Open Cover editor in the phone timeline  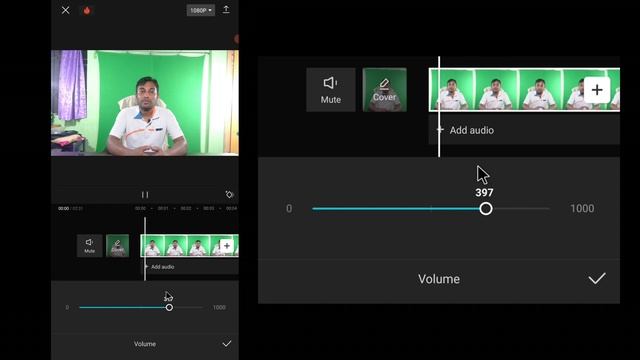click(118, 246)
